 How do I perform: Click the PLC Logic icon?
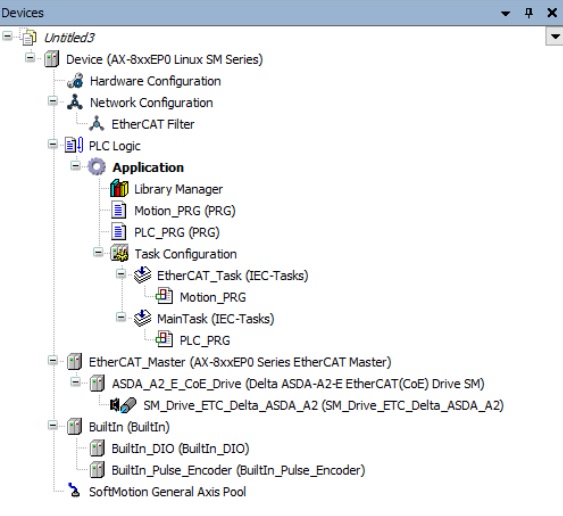tap(74, 145)
